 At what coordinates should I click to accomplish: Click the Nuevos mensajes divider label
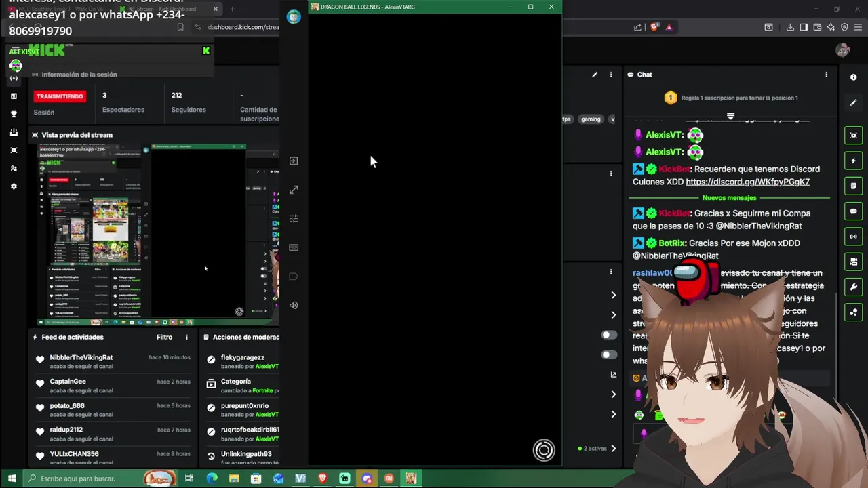(729, 198)
